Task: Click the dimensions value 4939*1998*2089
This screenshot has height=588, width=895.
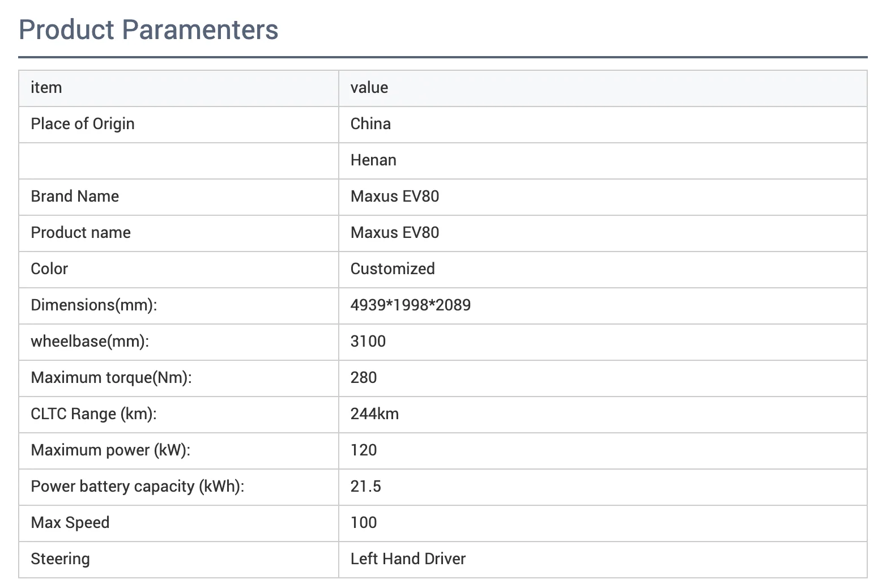Action: tap(411, 305)
